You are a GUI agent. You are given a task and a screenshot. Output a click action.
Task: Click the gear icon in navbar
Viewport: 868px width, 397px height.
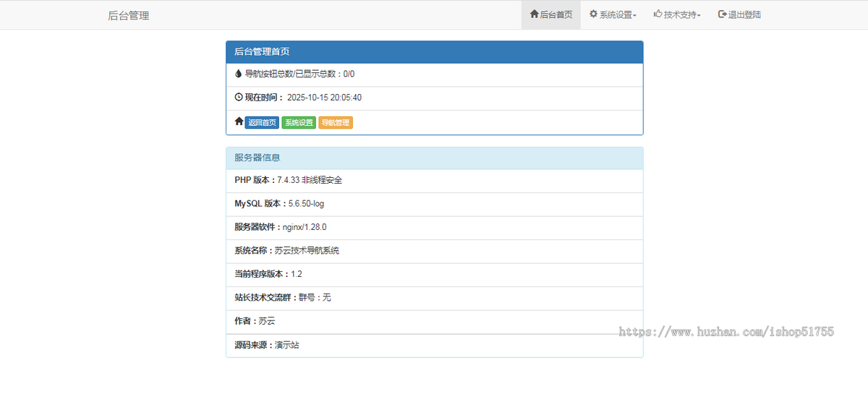pos(594,14)
